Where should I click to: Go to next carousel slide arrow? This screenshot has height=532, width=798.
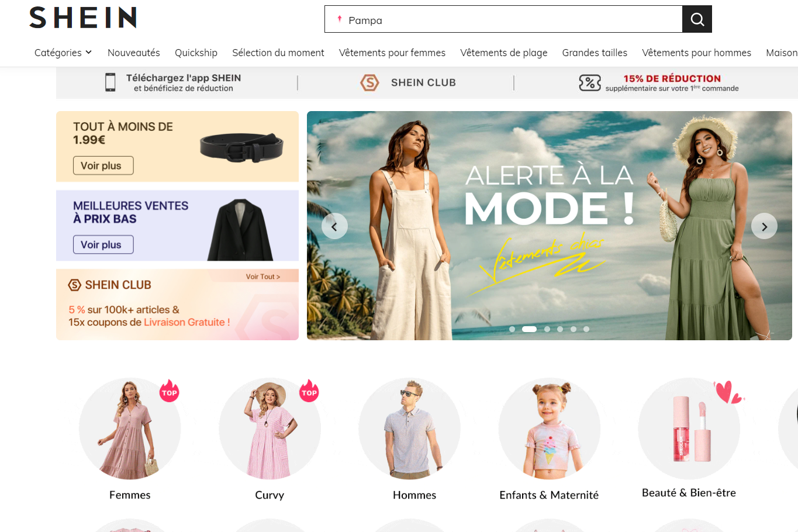(x=764, y=226)
